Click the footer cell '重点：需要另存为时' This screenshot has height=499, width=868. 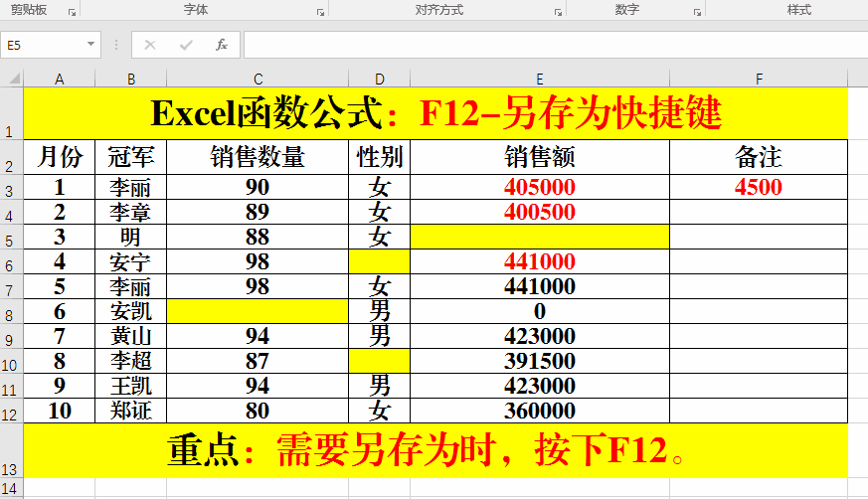[x=435, y=450]
